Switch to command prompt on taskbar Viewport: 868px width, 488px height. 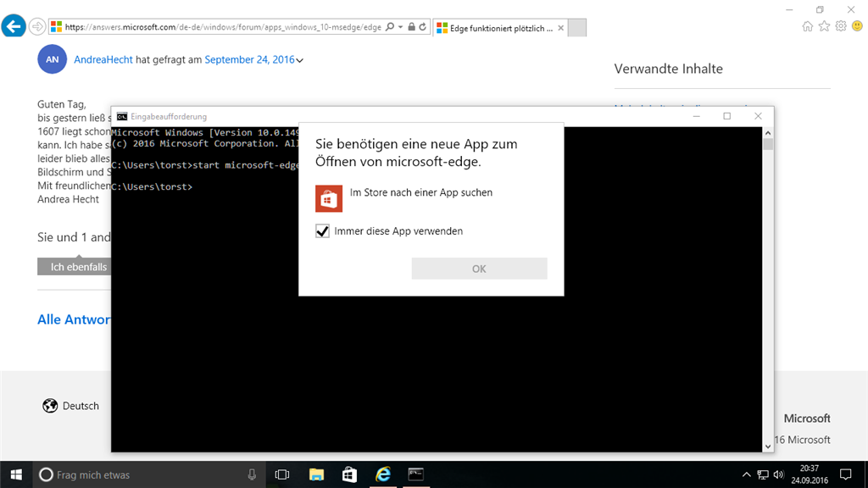point(415,474)
